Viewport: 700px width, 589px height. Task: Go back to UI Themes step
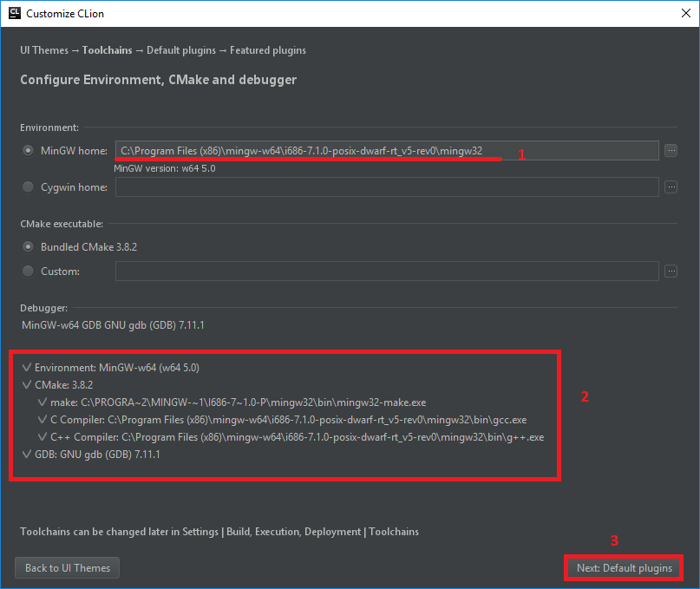[67, 568]
